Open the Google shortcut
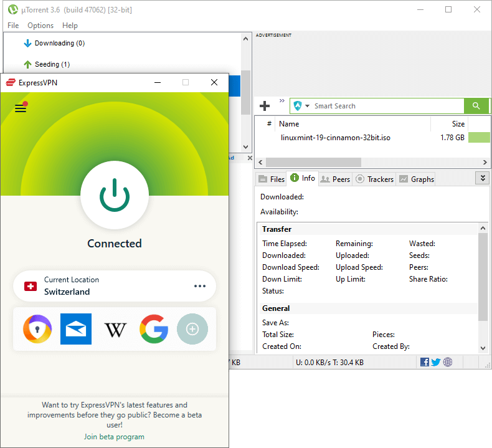 tap(154, 329)
